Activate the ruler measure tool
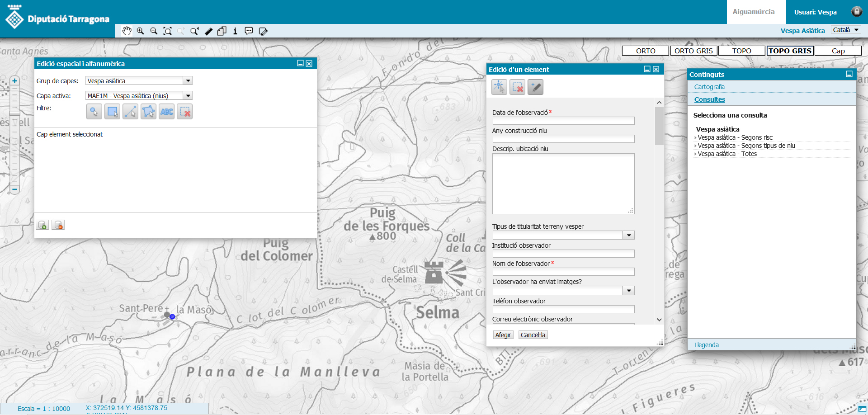This screenshot has width=868, height=415. tap(208, 31)
